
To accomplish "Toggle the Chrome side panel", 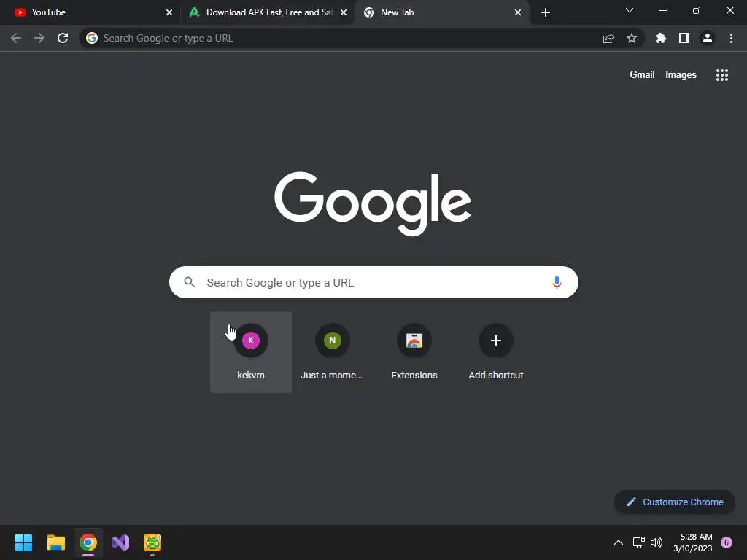I will (684, 38).
